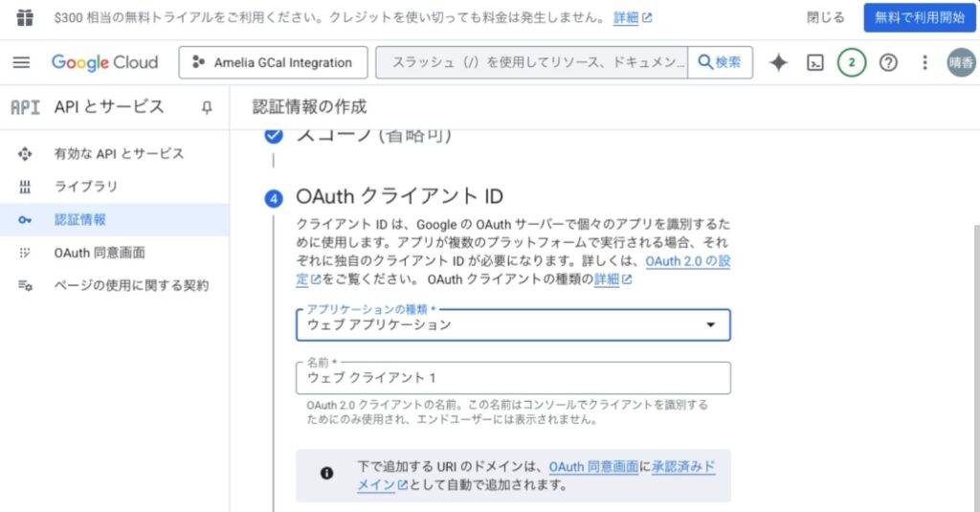The height and width of the screenshot is (512, 980).
Task: Go to 有効な API とサービス
Action: (119, 153)
